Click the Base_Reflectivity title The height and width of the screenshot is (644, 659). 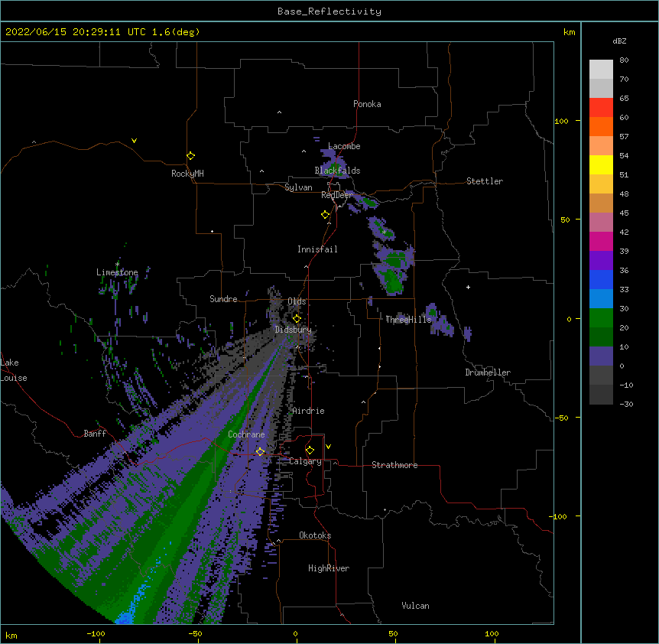pos(329,11)
